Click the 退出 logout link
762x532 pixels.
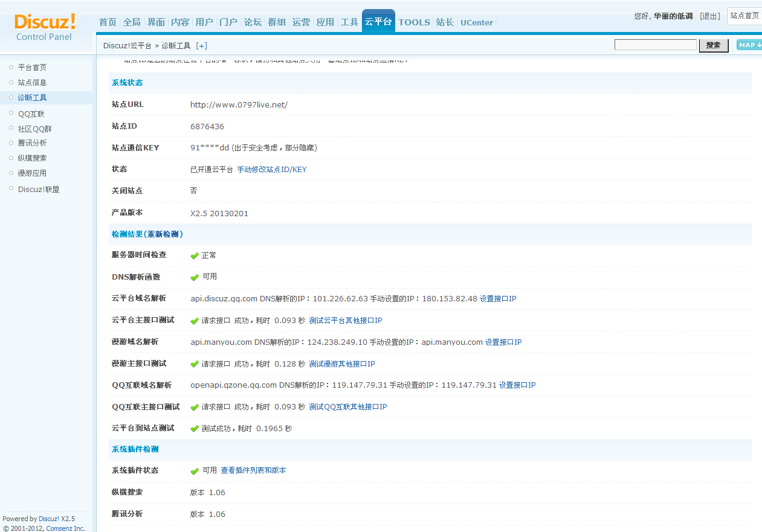[710, 16]
